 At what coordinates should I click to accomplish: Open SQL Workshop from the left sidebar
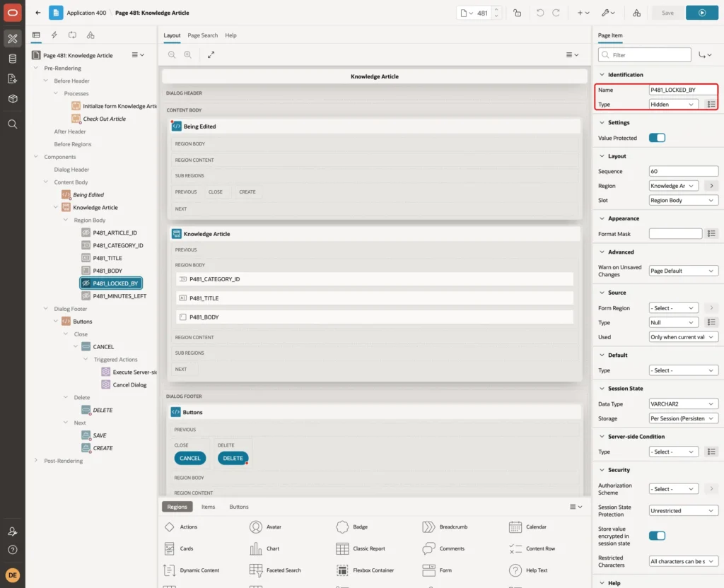tap(13, 59)
